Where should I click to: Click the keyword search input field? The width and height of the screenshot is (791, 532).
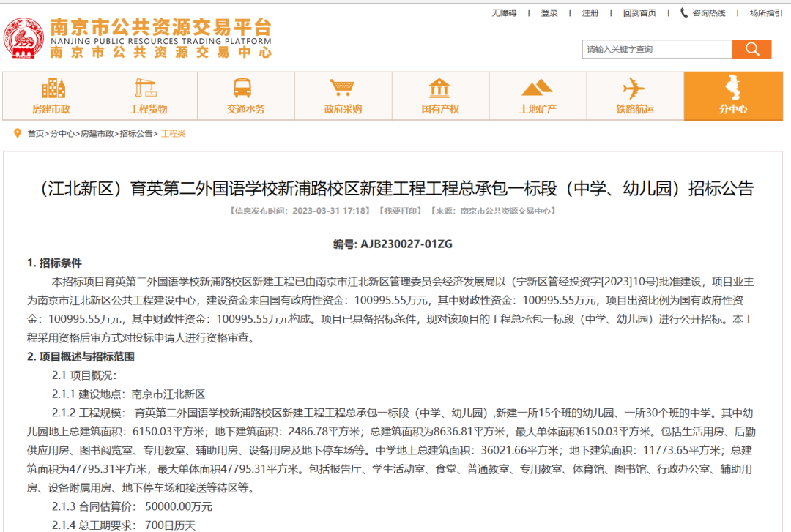(x=657, y=49)
